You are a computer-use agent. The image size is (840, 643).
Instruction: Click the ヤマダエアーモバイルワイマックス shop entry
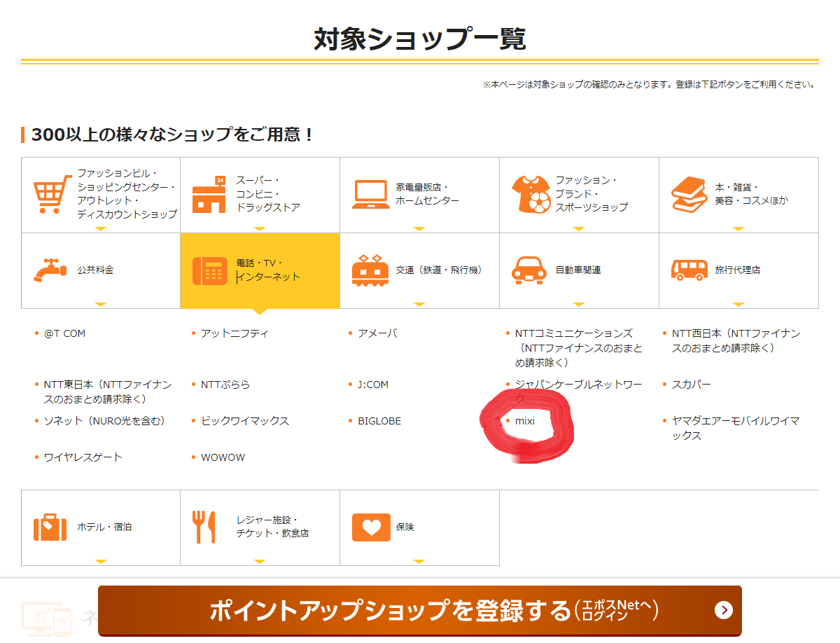click(736, 428)
